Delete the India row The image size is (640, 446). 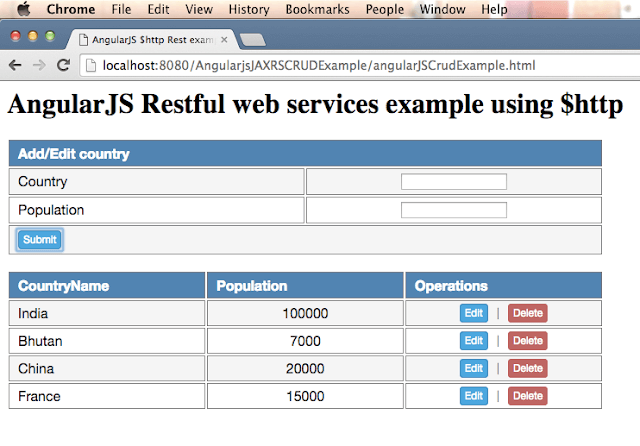(527, 313)
